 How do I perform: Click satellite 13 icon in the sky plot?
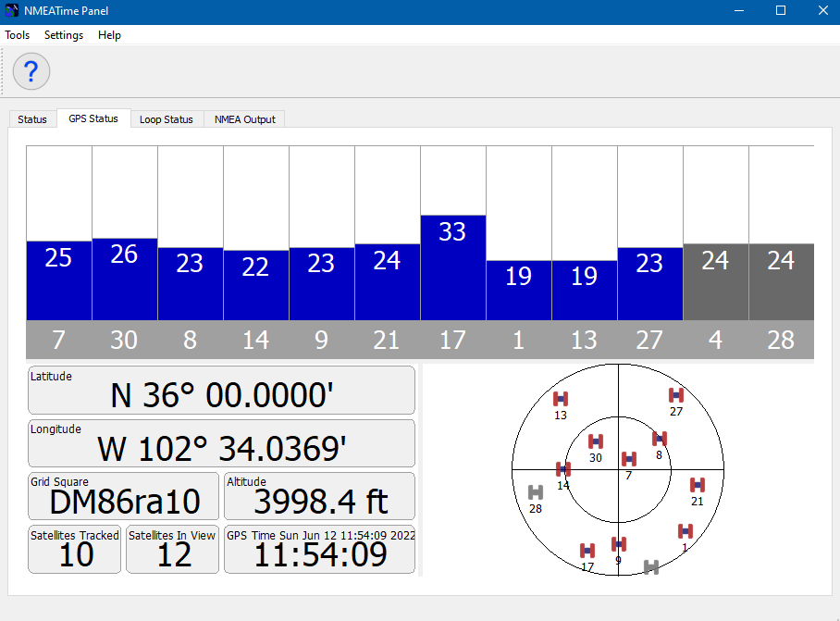(x=561, y=399)
